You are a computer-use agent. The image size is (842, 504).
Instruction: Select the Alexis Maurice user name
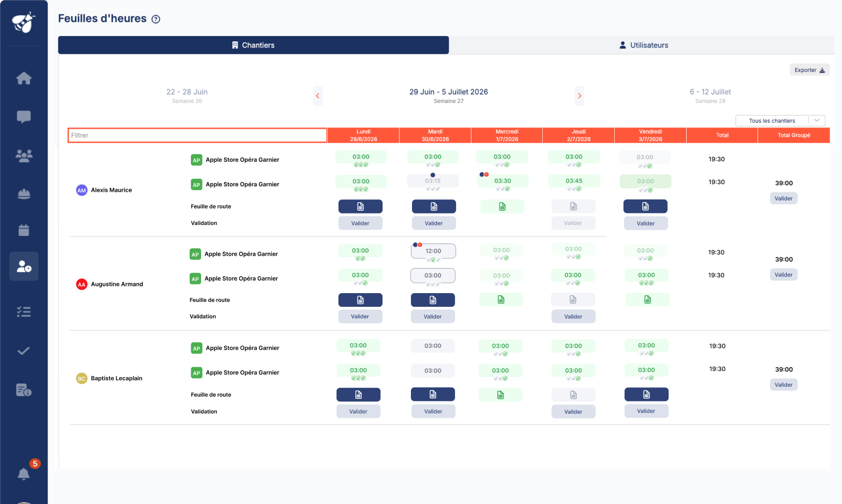[111, 190]
